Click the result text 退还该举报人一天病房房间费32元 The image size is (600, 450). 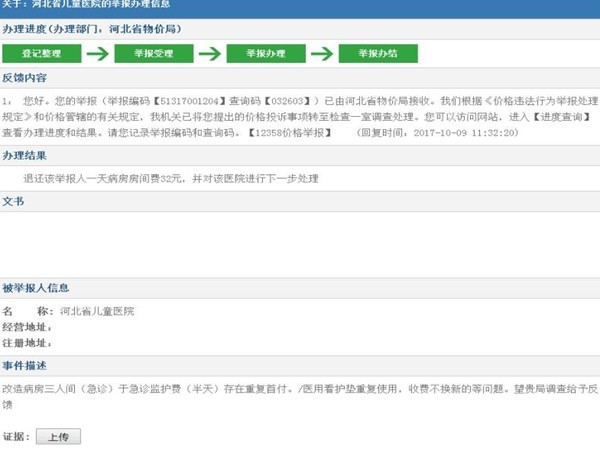[101, 179]
